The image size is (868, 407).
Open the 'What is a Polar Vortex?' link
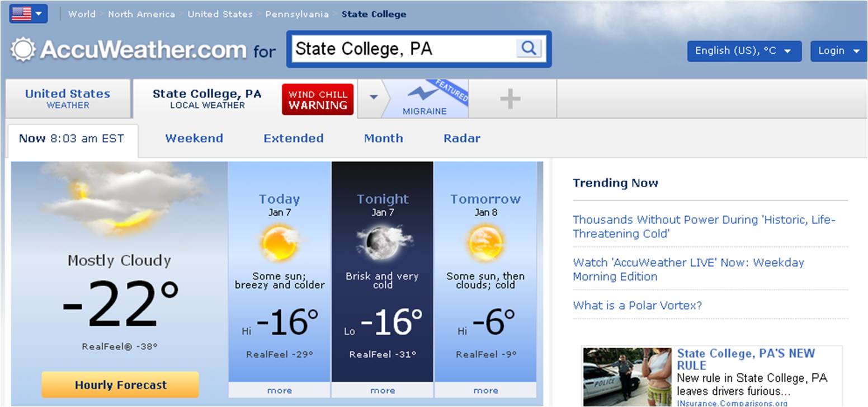point(637,305)
